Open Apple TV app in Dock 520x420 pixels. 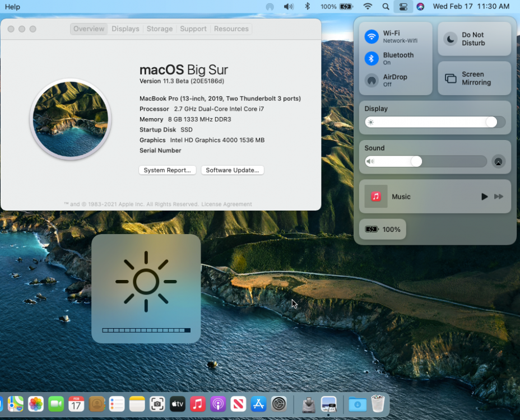tap(178, 404)
